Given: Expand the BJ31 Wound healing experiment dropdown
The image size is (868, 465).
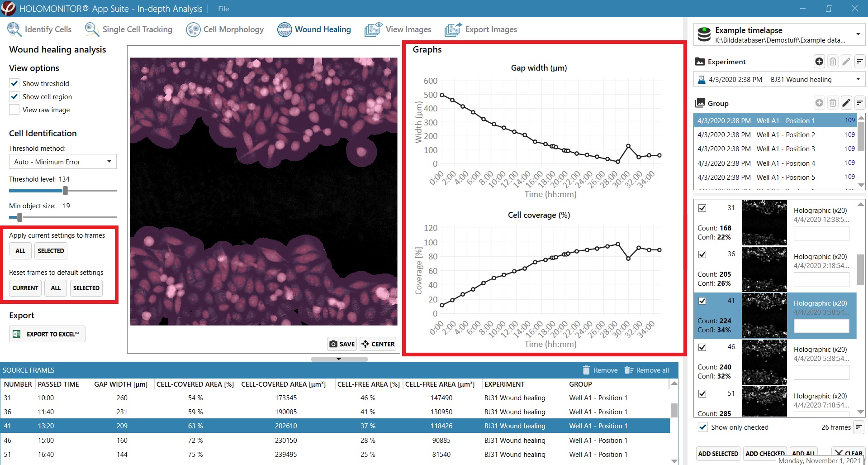Looking at the screenshot, I should point(858,80).
